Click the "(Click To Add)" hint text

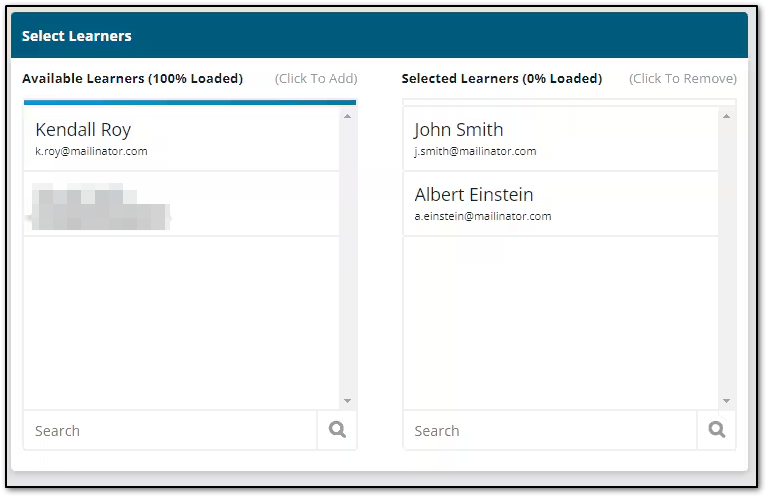click(316, 79)
